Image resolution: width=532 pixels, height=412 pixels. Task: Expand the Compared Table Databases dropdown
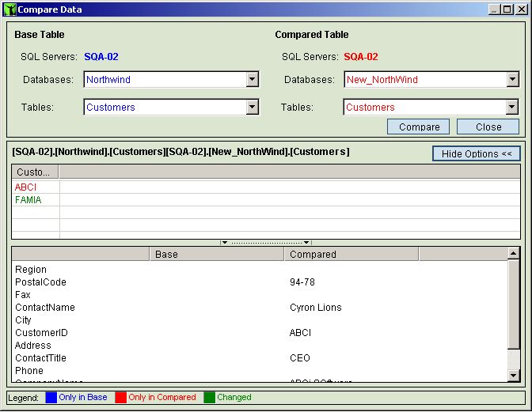(512, 80)
